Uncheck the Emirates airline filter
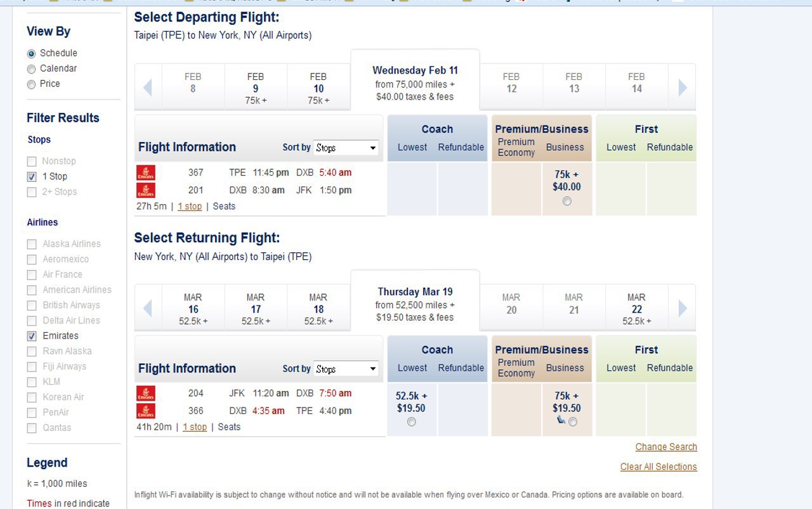This screenshot has height=509, width=812. [x=32, y=336]
